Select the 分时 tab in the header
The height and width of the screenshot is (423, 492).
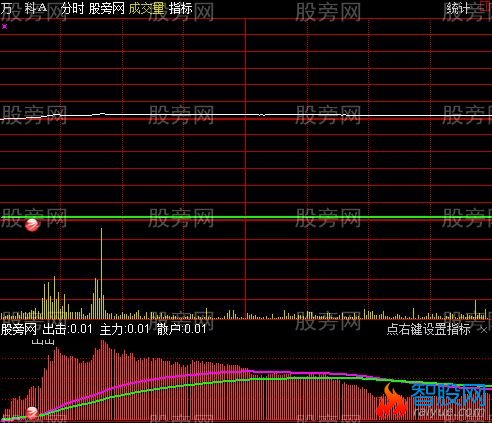(72, 8)
